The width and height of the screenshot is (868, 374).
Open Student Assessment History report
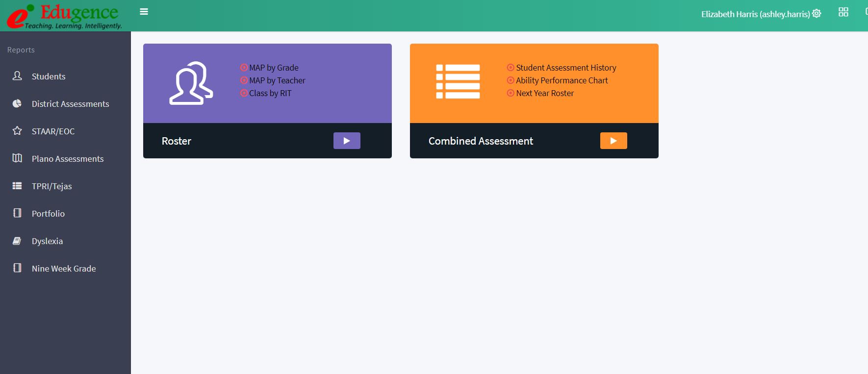click(x=566, y=68)
